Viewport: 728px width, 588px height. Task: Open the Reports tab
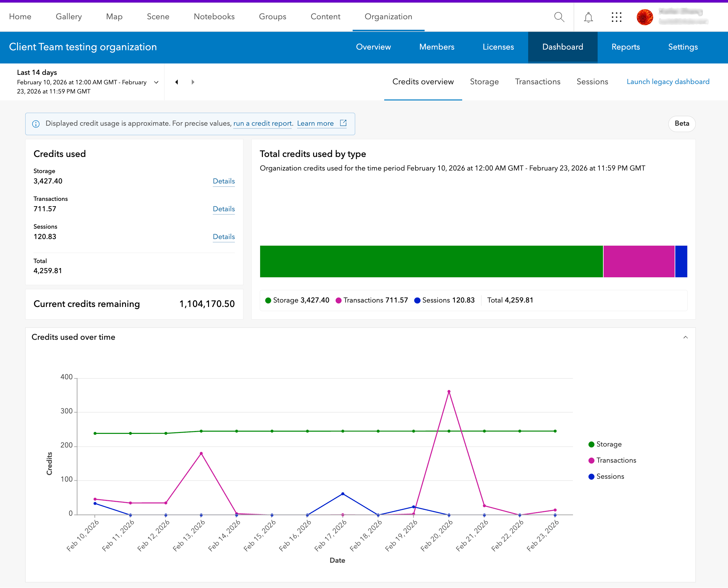(x=625, y=47)
